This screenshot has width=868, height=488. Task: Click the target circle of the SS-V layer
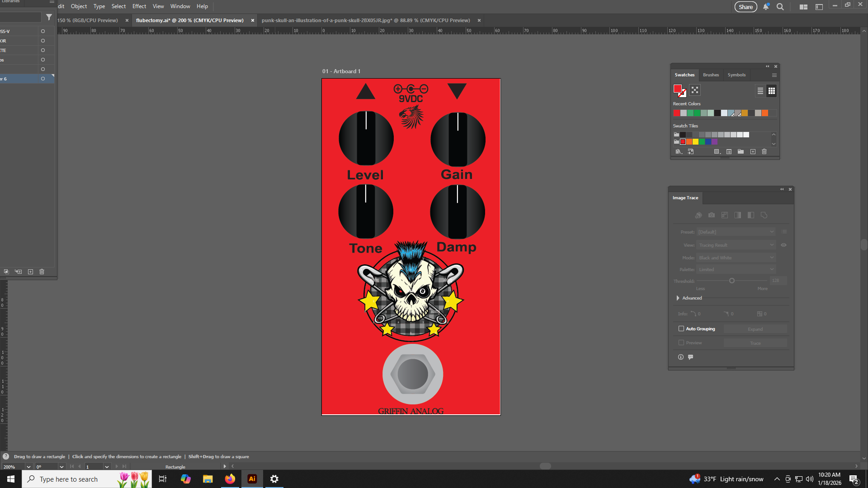click(43, 31)
